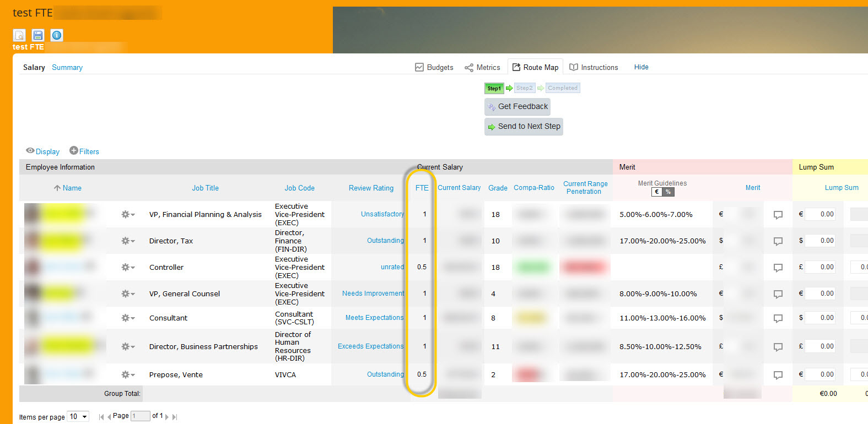The width and height of the screenshot is (868, 424).
Task: Sort by Review Rating column header
Action: pos(371,188)
